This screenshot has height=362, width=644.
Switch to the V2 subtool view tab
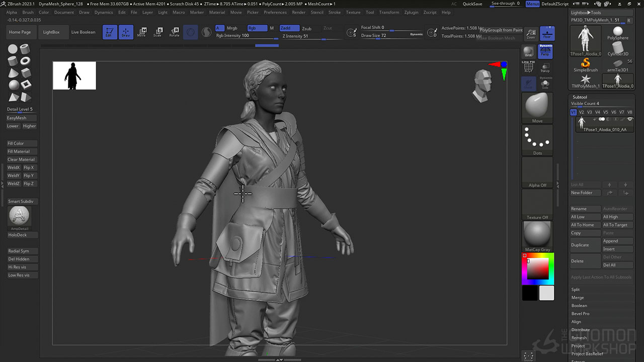581,112
